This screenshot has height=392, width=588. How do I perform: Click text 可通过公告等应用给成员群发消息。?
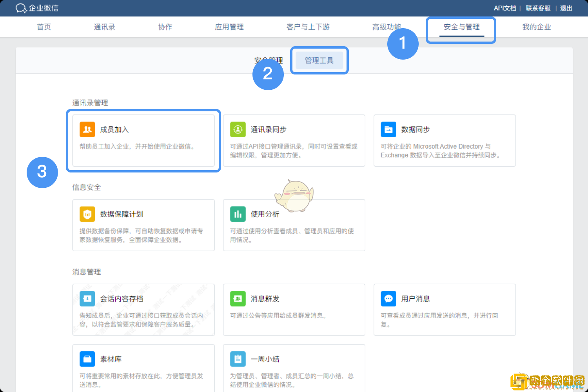(x=279, y=316)
